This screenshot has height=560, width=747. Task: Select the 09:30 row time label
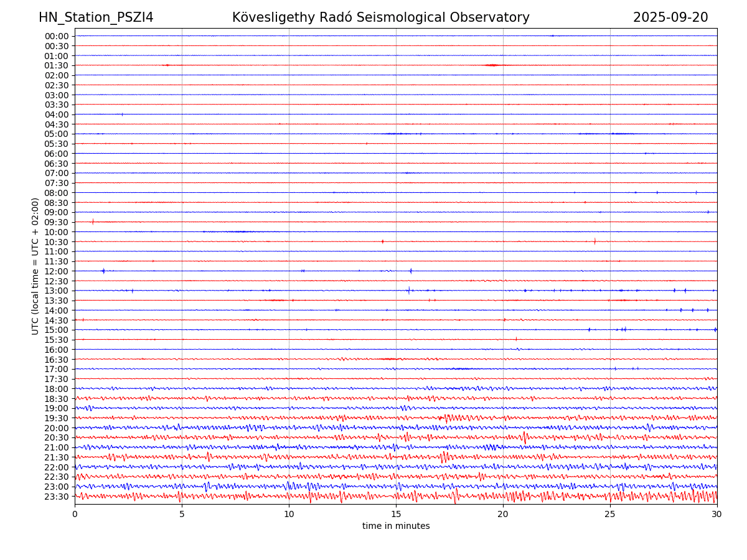pos(57,222)
